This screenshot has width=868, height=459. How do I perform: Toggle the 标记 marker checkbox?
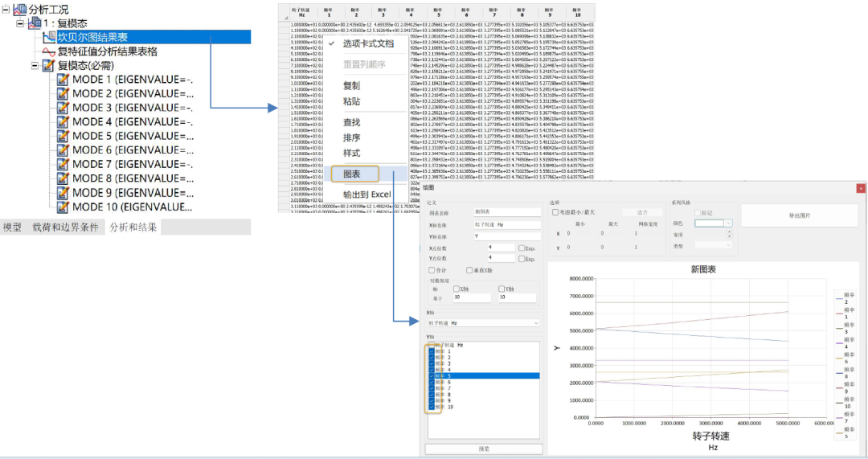click(x=698, y=212)
